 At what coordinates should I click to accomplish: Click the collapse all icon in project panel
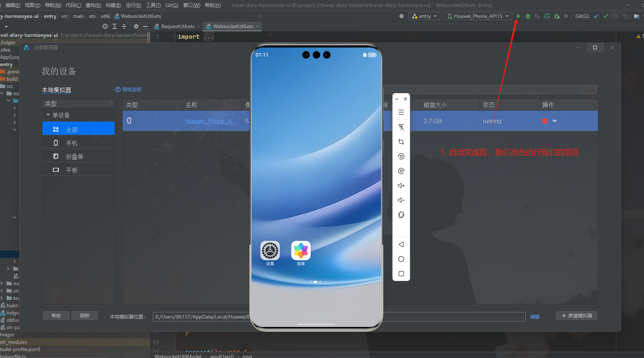(x=124, y=26)
